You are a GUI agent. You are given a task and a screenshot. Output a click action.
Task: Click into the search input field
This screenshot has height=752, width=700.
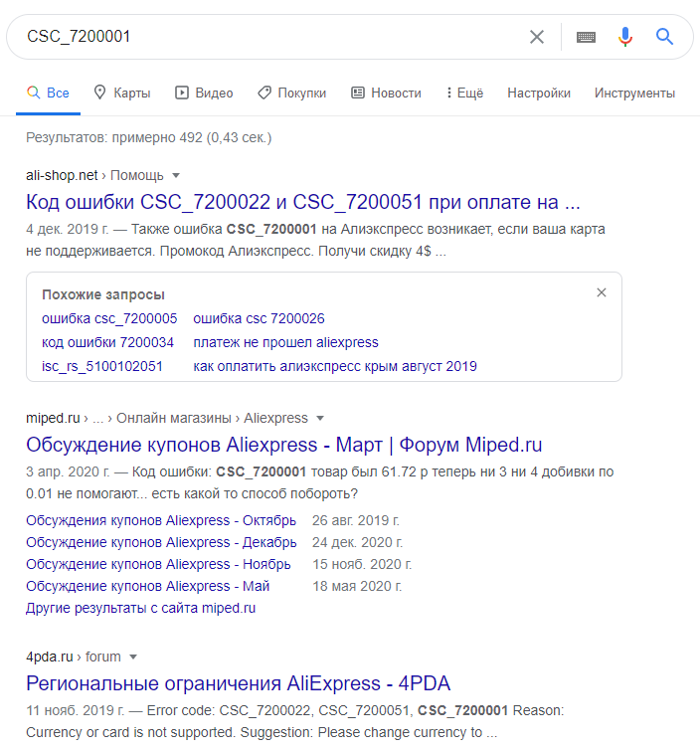[x=273, y=37]
